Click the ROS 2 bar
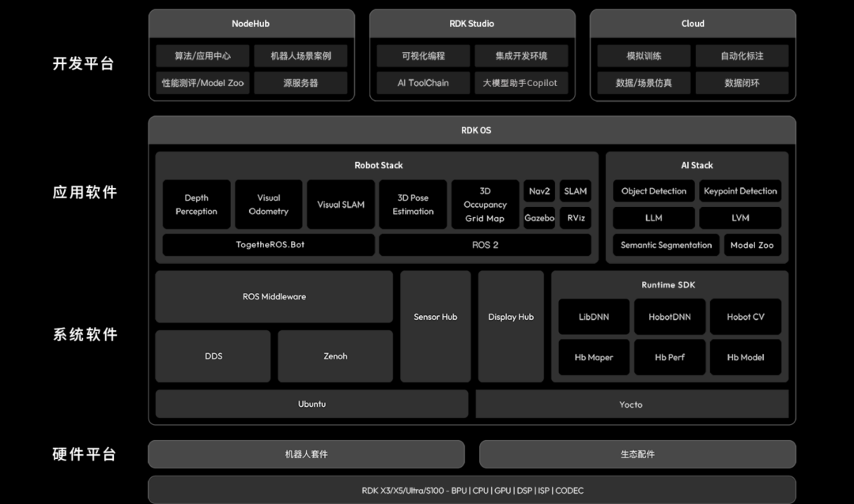854x504 pixels. click(486, 245)
